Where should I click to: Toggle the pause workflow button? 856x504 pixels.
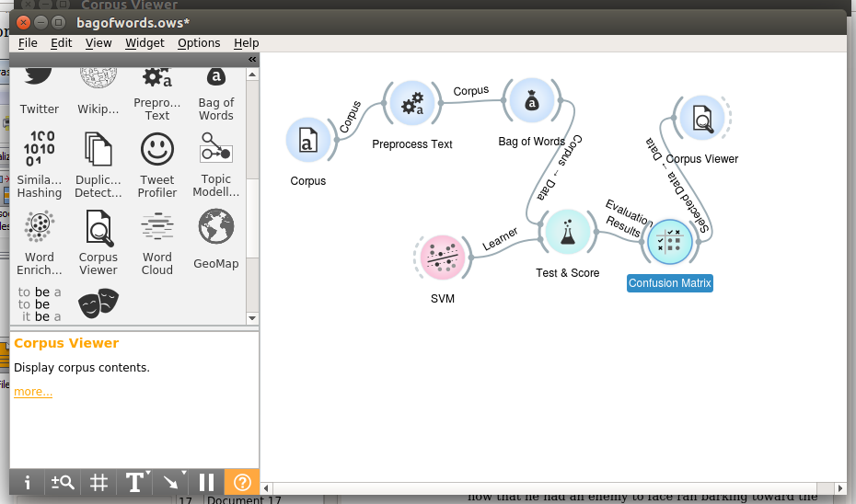[x=206, y=482]
